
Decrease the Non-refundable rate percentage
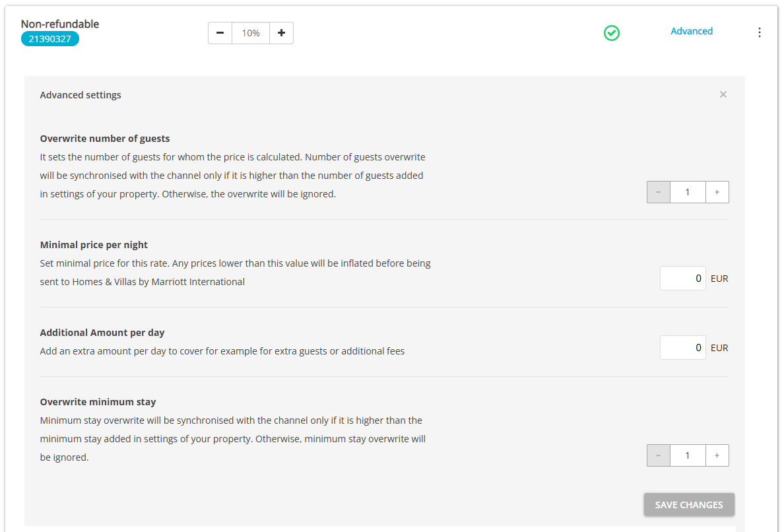tap(220, 33)
